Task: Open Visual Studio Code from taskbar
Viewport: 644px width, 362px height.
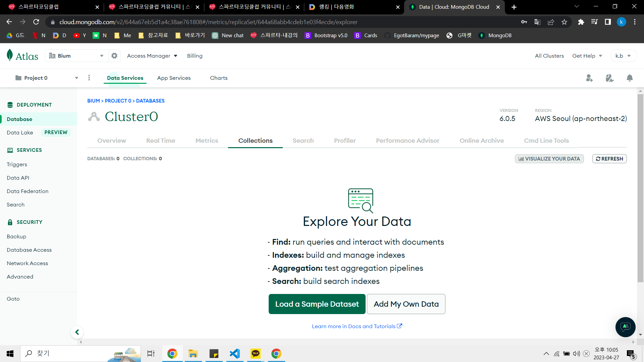Action: [x=235, y=353]
